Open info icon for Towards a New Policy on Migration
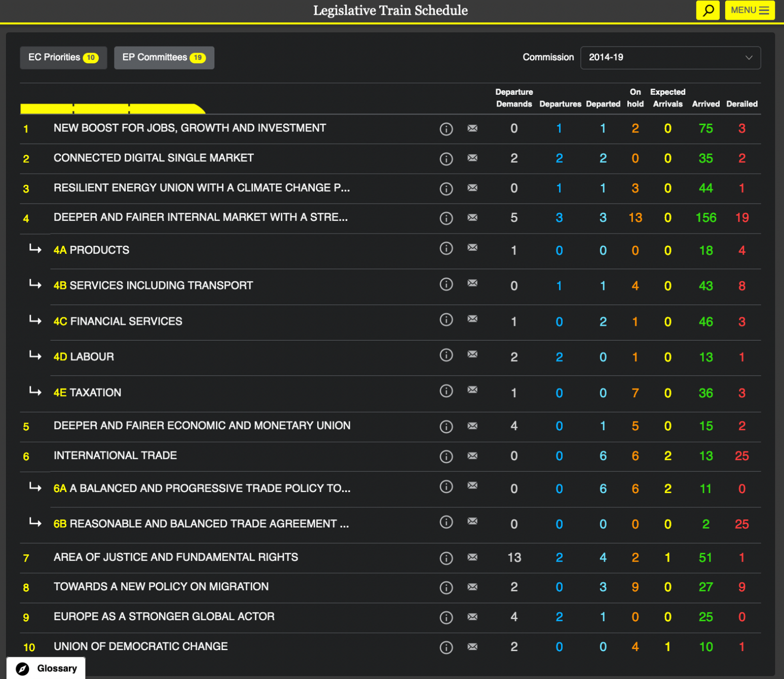784x679 pixels. 446,587
